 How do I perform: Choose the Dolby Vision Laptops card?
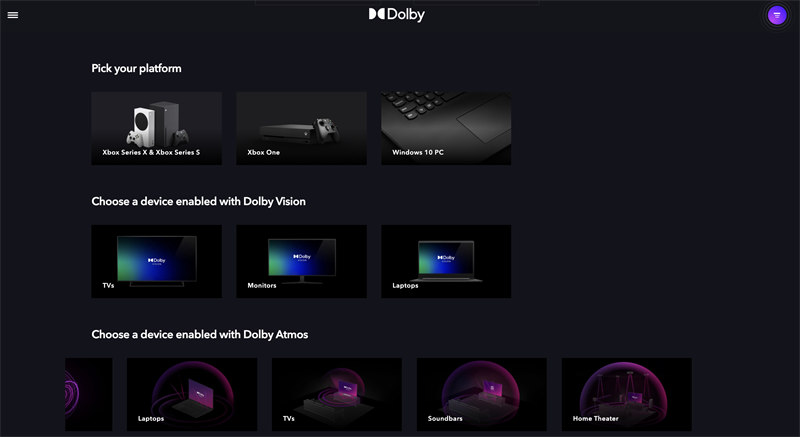[x=446, y=261]
